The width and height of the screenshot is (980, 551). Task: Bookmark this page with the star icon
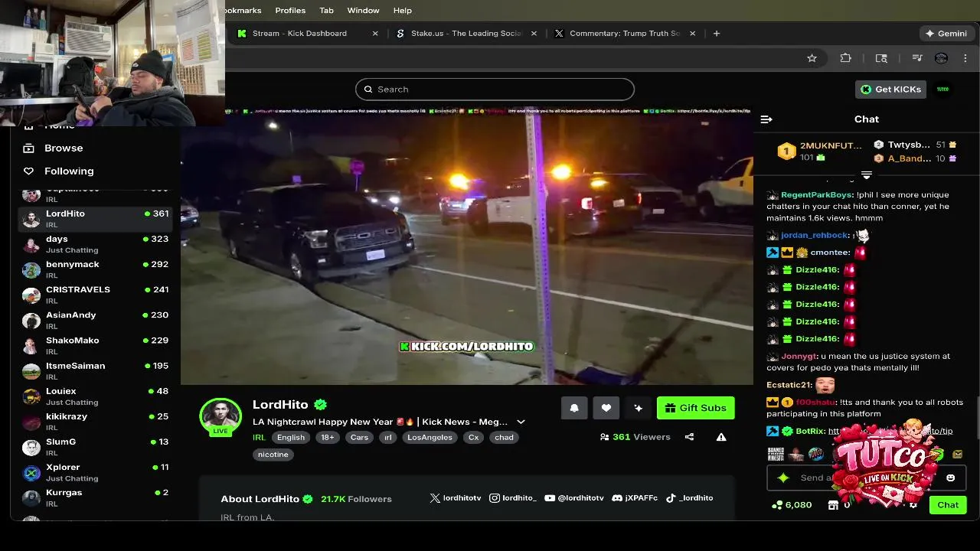point(812,58)
